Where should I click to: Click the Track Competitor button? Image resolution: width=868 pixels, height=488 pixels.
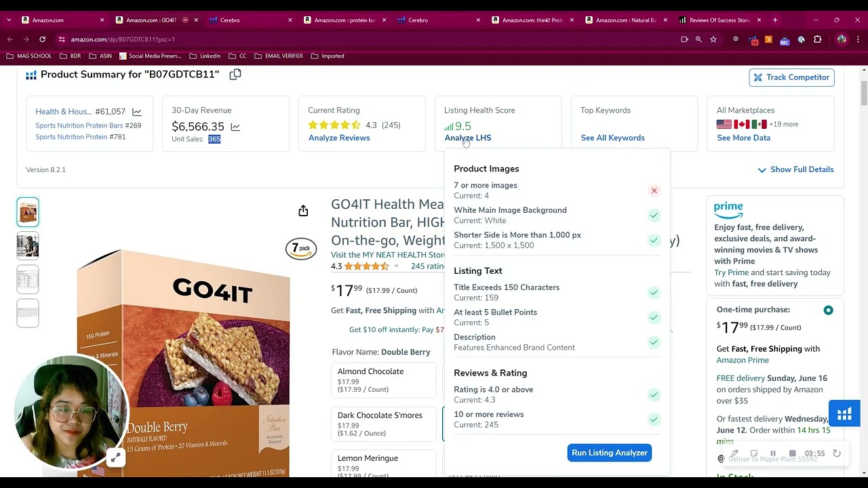[791, 77]
